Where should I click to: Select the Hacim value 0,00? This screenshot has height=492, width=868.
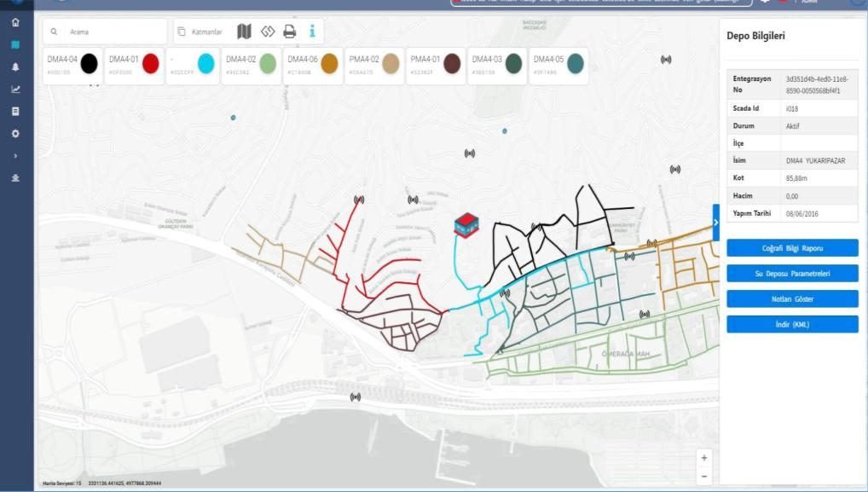pyautogui.click(x=792, y=196)
